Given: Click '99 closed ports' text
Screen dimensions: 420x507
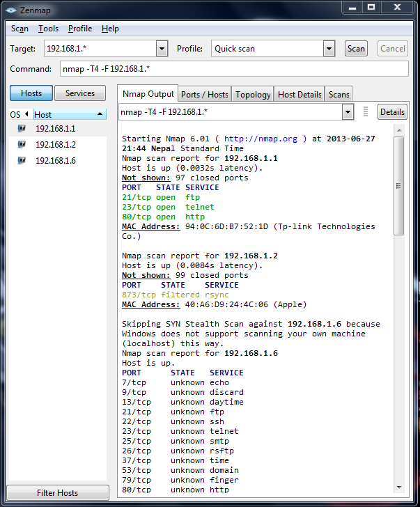Looking at the screenshot, I should 212,275.
